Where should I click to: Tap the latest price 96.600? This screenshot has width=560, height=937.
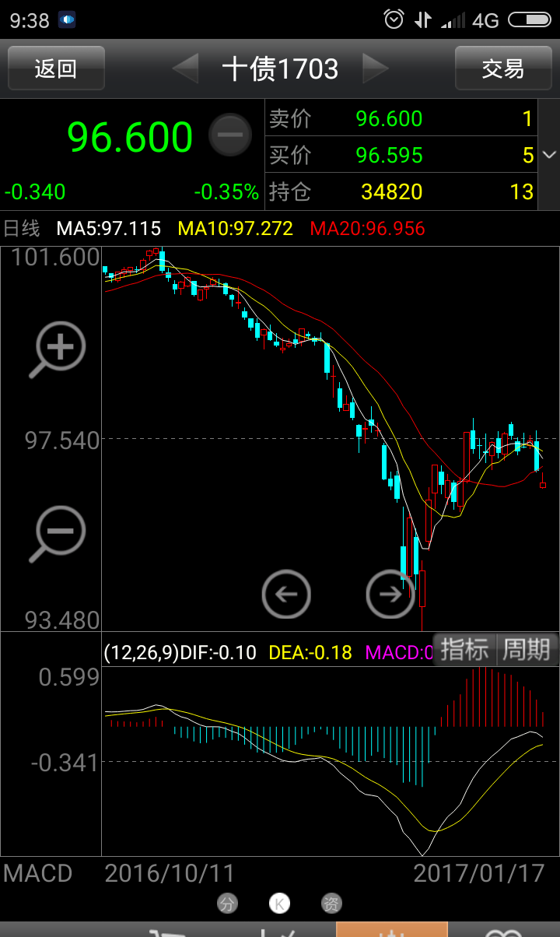[130, 137]
